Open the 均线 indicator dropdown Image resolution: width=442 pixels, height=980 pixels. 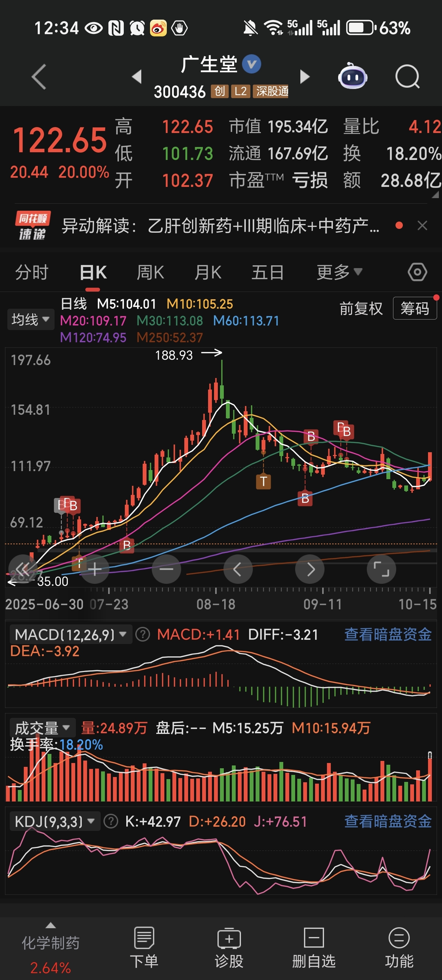[x=30, y=319]
